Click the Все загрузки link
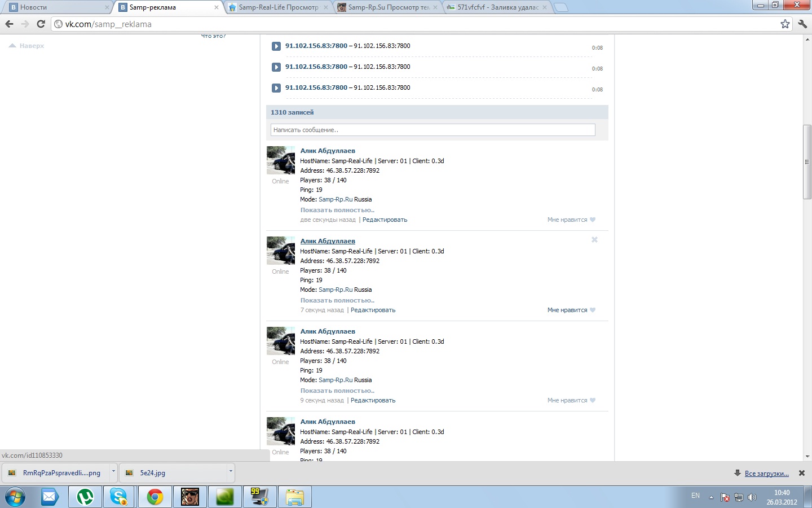 click(x=766, y=474)
